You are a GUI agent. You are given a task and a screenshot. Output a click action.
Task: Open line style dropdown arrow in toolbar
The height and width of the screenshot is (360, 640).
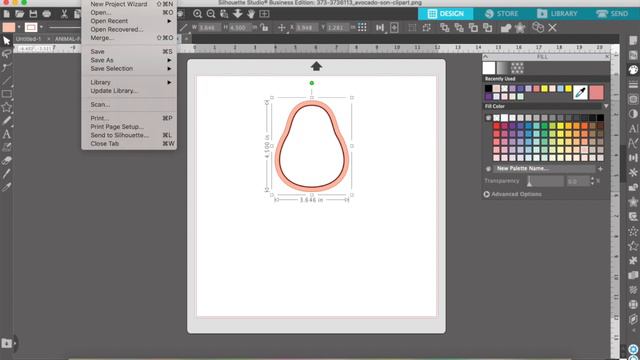click(41, 27)
